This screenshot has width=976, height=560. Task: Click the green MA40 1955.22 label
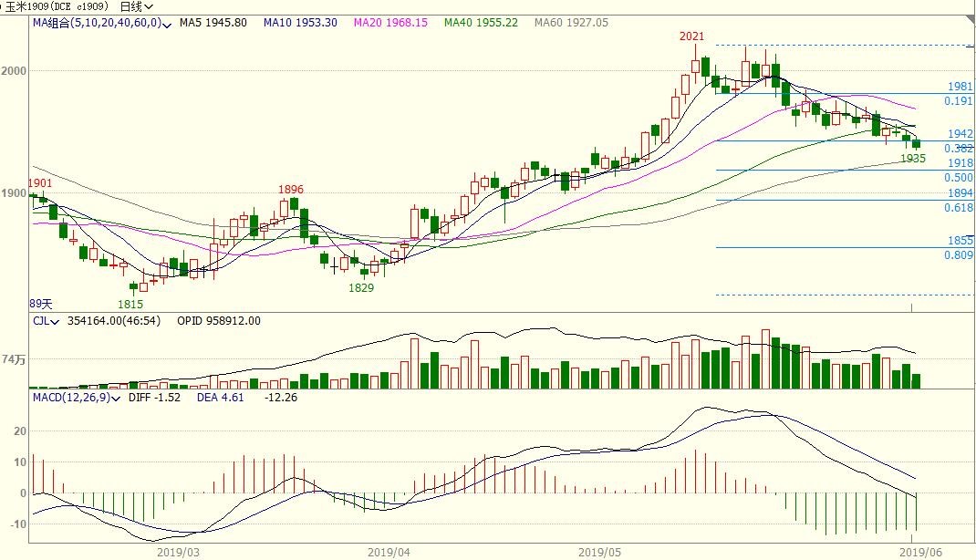tap(483, 23)
